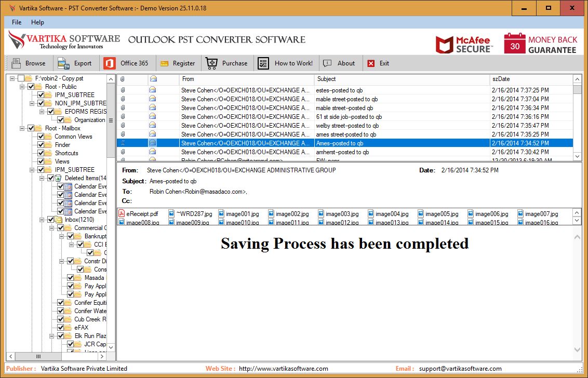588x378 pixels.
Task: Click the folder tree horizontal scrollbar thumb
Action: pos(38,356)
